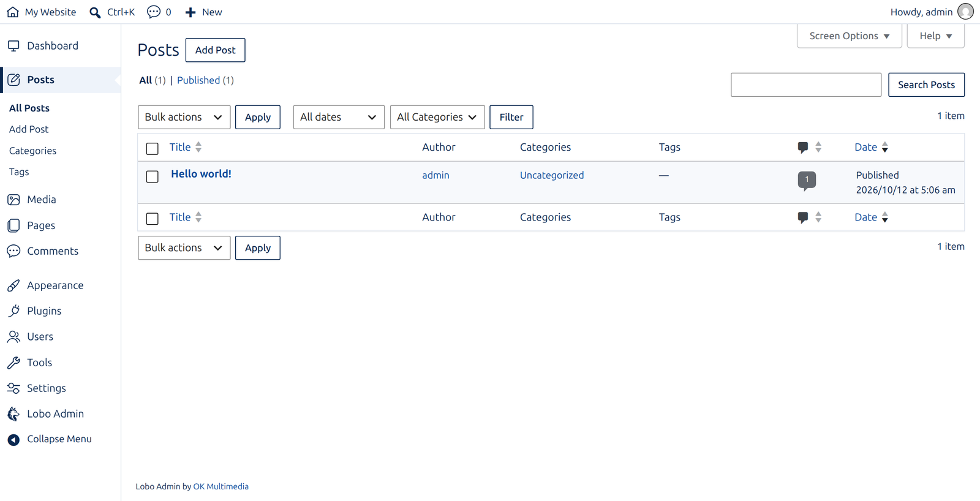Sort by Date in the top header

pos(871,147)
